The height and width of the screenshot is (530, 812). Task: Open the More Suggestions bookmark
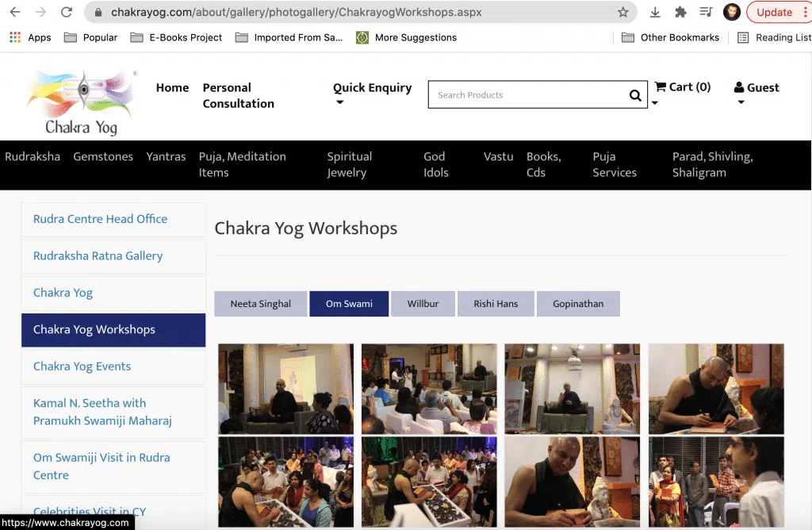tap(407, 37)
